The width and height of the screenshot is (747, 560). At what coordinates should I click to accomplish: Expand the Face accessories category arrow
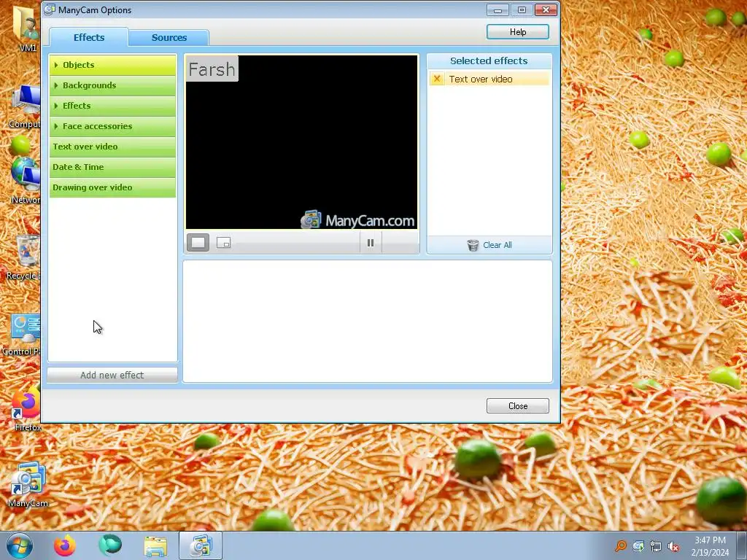56,126
